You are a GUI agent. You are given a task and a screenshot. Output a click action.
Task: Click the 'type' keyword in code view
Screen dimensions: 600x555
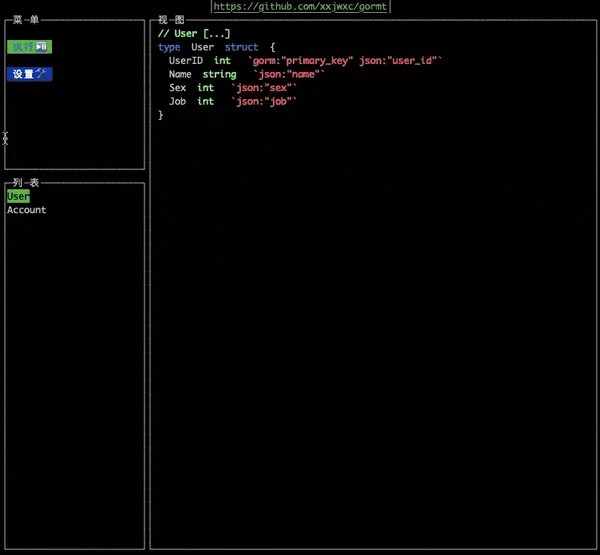point(169,47)
